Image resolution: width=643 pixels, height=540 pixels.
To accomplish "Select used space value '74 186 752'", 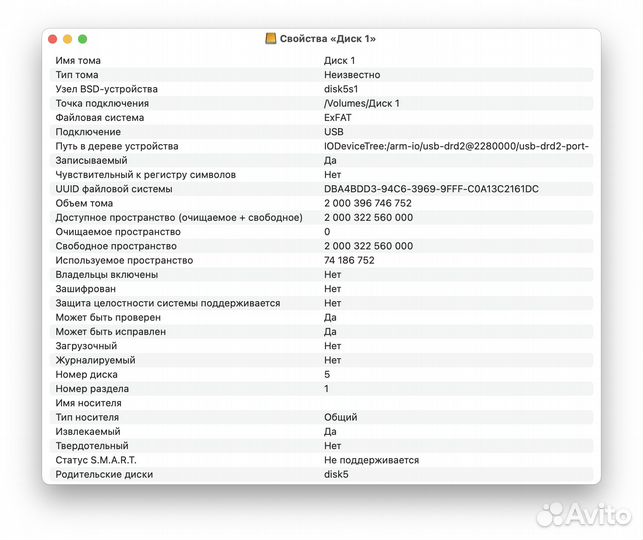I will tap(349, 260).
